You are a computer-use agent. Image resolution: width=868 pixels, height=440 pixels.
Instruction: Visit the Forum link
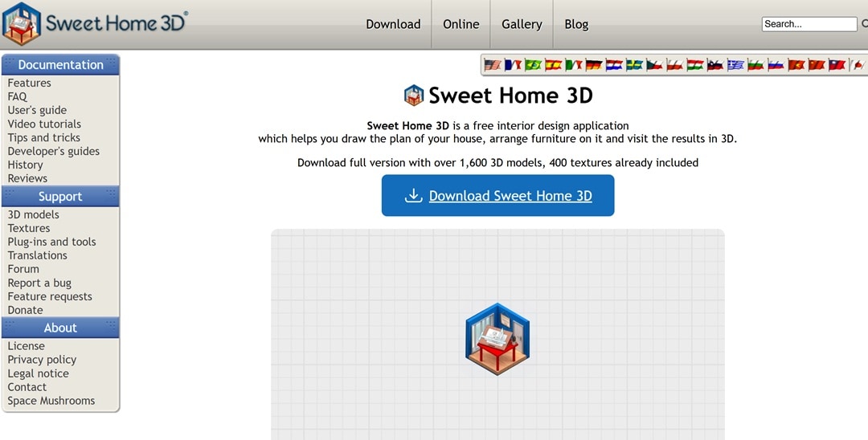click(23, 269)
